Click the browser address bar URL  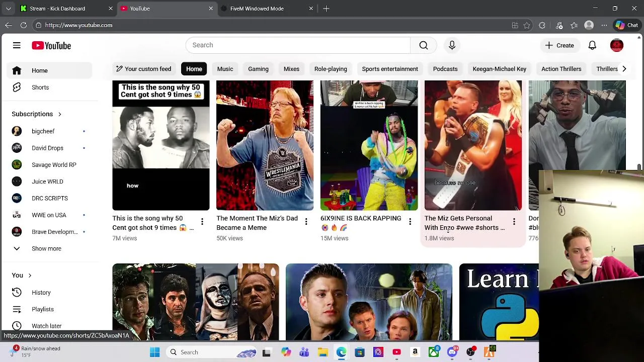[78, 25]
